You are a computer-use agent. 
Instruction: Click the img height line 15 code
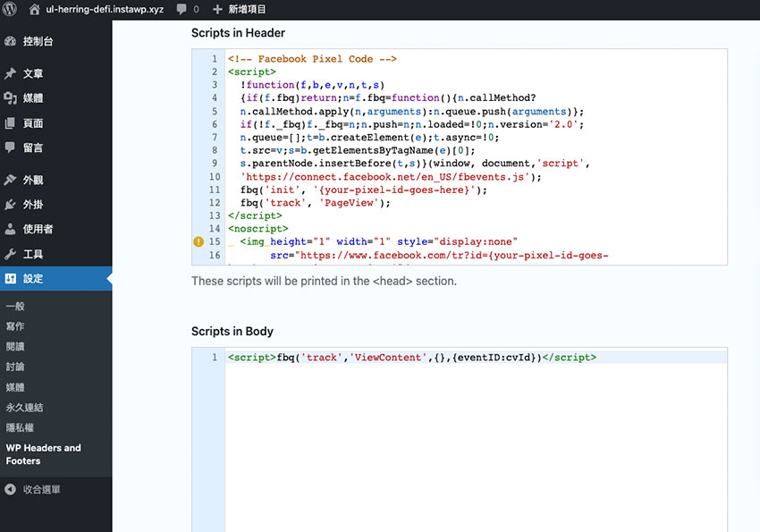point(379,241)
